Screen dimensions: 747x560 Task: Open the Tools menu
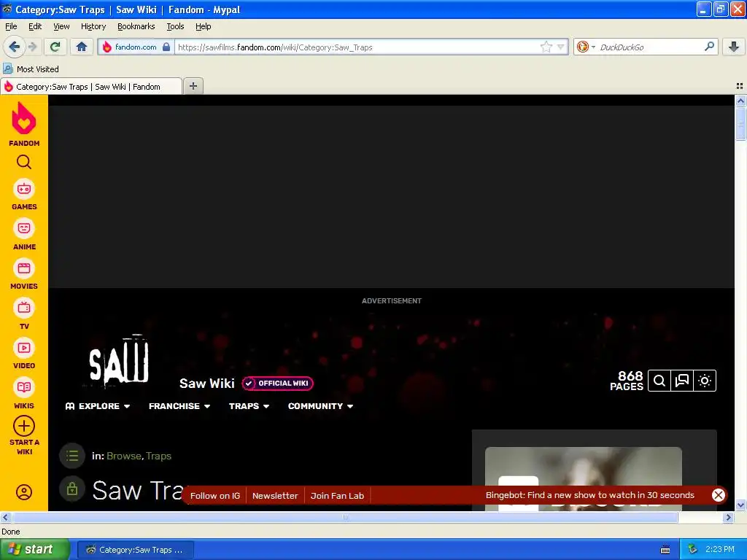pyautogui.click(x=175, y=26)
